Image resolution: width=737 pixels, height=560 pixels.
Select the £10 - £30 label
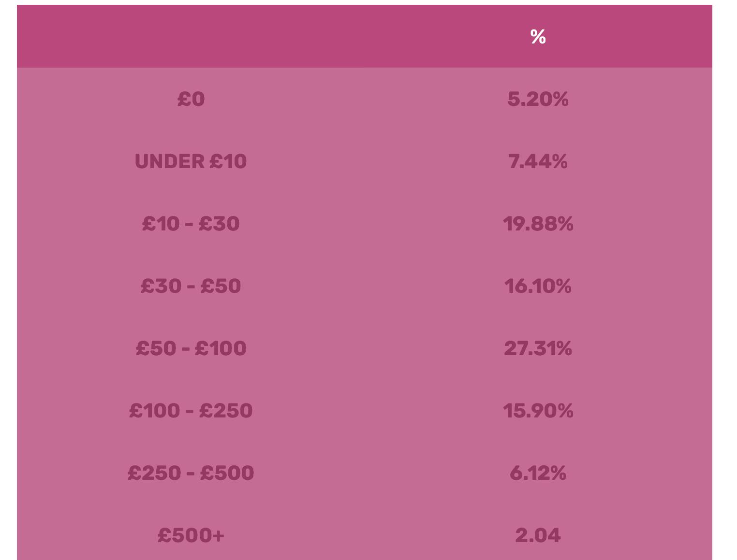191,224
